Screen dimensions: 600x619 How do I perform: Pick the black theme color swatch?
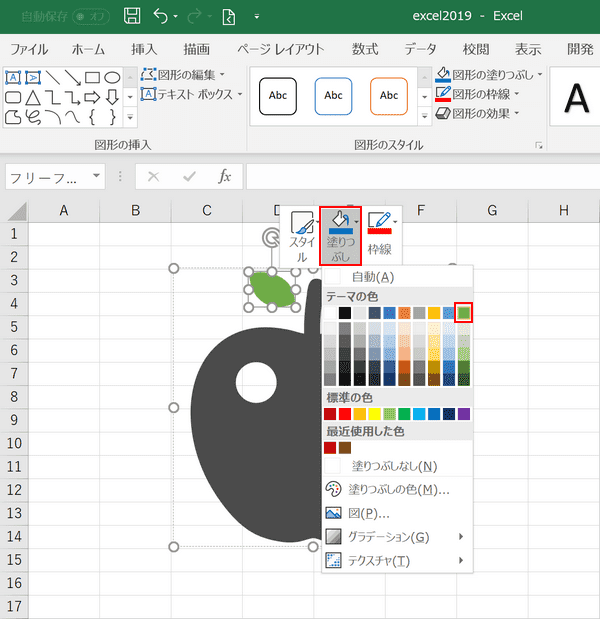345,313
